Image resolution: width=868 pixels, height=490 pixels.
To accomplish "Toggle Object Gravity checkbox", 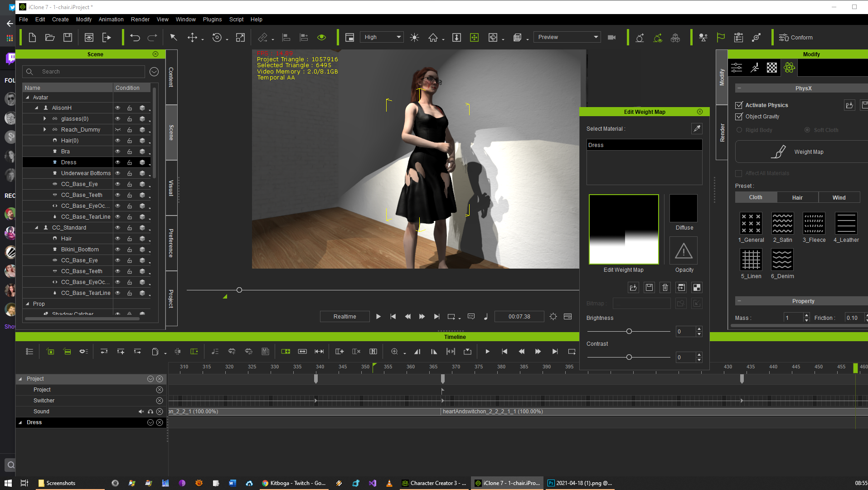I will 739,117.
